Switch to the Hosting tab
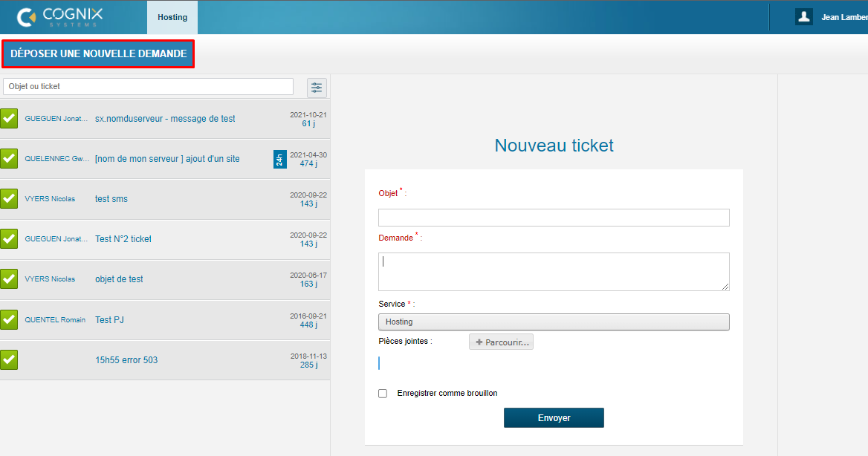 pyautogui.click(x=172, y=16)
